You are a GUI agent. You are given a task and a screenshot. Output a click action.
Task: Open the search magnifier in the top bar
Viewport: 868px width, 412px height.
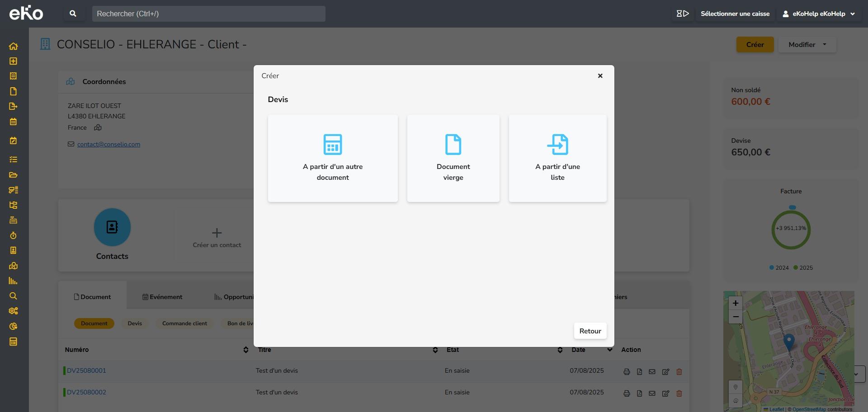[x=73, y=14]
